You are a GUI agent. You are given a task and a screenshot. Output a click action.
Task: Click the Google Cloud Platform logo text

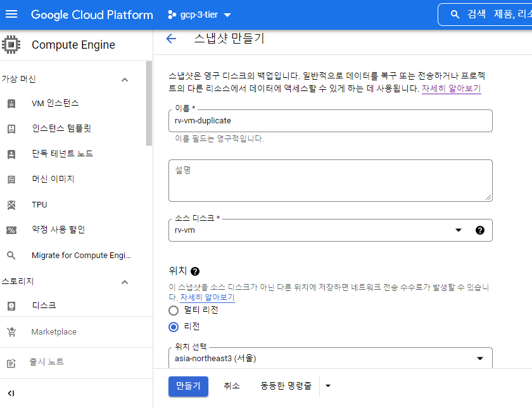coord(92,15)
